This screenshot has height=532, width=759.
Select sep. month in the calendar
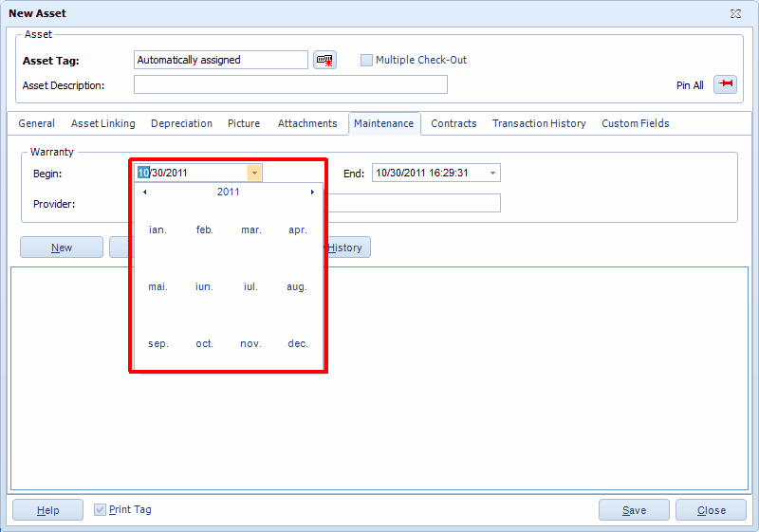157,343
